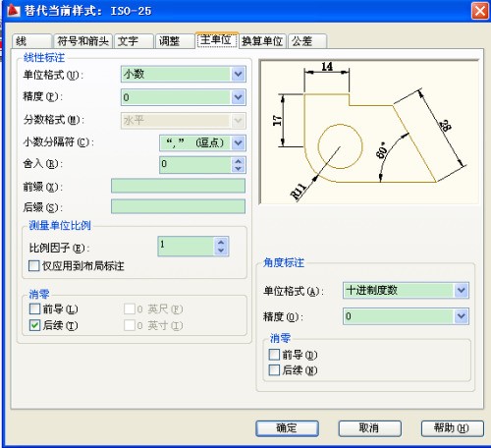Screen dimensions: 491x448
Task: Open help with 帮助 (H) button
Action: click(x=453, y=428)
